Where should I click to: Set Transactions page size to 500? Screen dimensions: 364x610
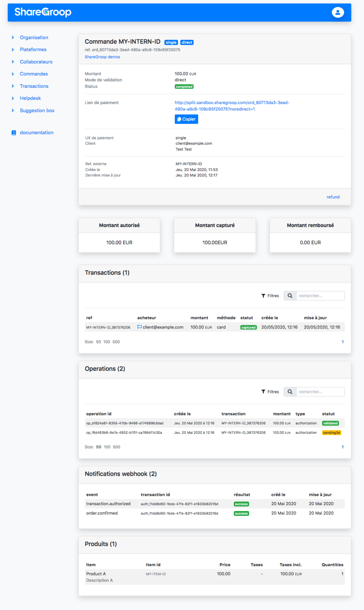(x=116, y=342)
